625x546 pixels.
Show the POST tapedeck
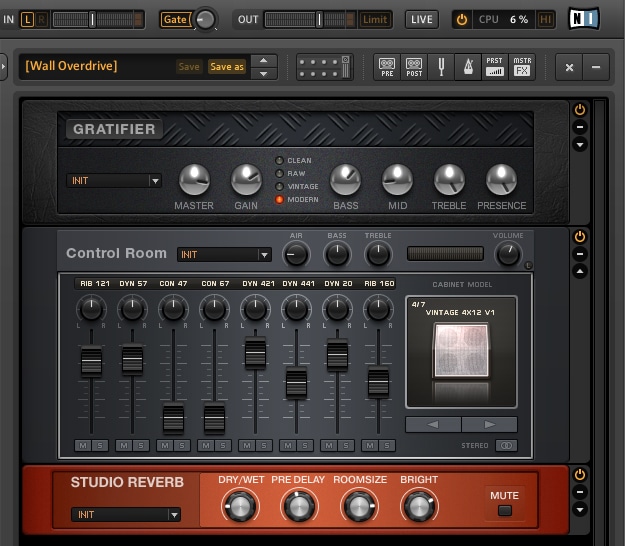(412, 67)
